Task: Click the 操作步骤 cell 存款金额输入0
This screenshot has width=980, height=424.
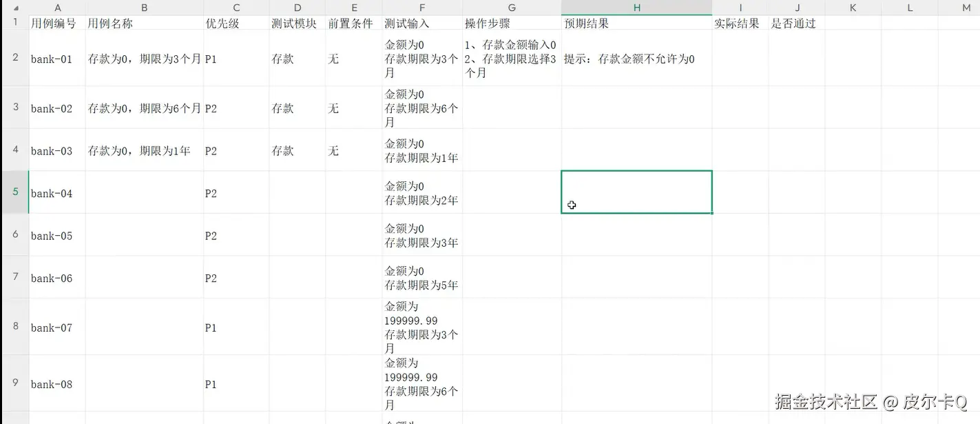Action: pyautogui.click(x=512, y=59)
